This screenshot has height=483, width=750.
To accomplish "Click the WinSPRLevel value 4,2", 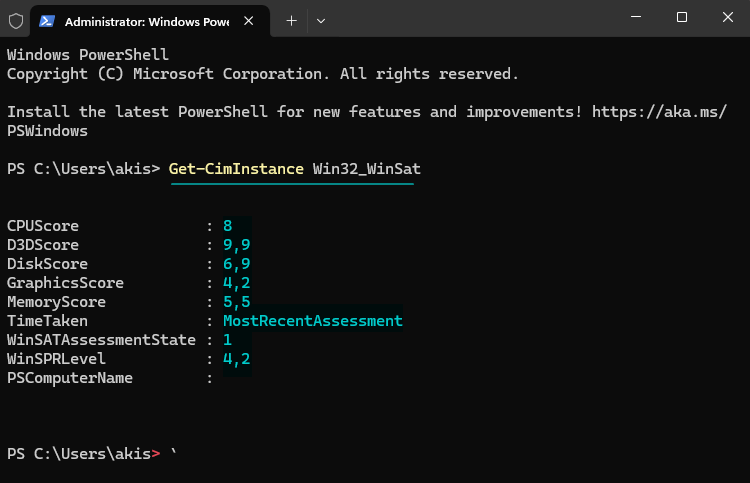I will [237, 359].
